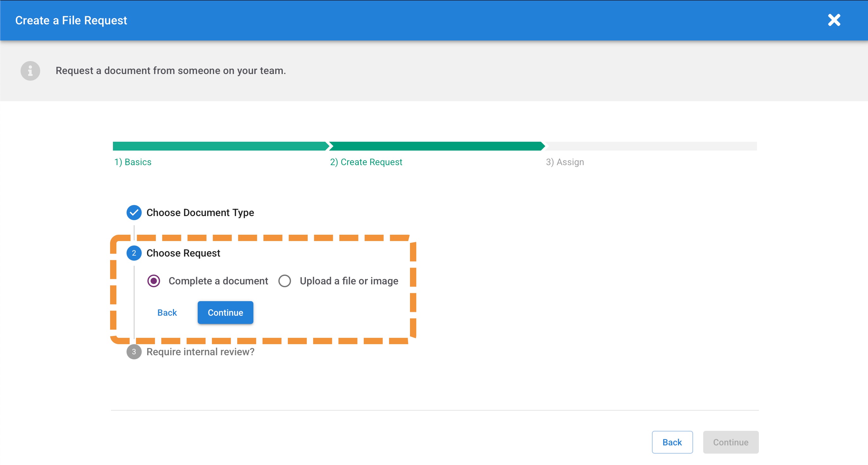
Task: Click the Choose Request step header
Action: click(x=183, y=253)
